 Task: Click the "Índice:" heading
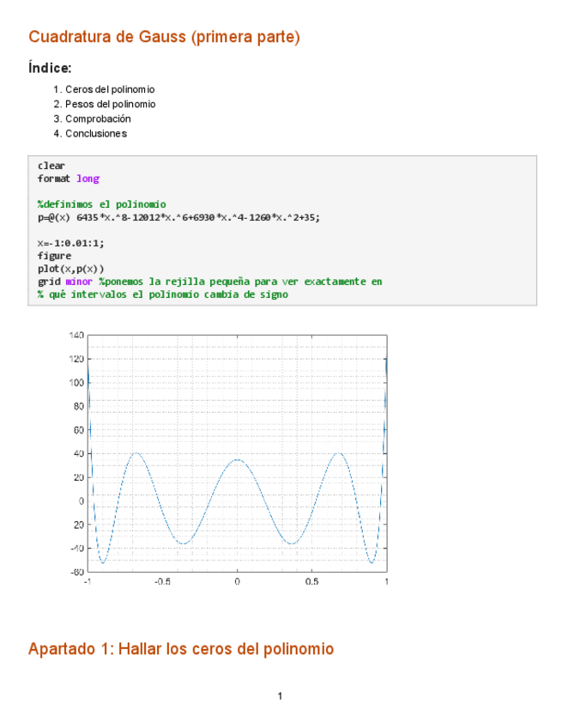point(50,68)
